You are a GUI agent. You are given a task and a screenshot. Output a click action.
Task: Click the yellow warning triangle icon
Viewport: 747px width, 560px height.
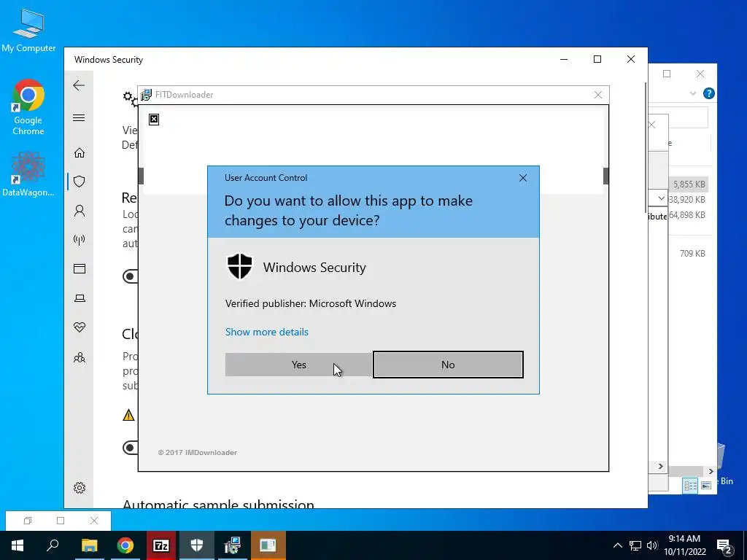coord(128,415)
